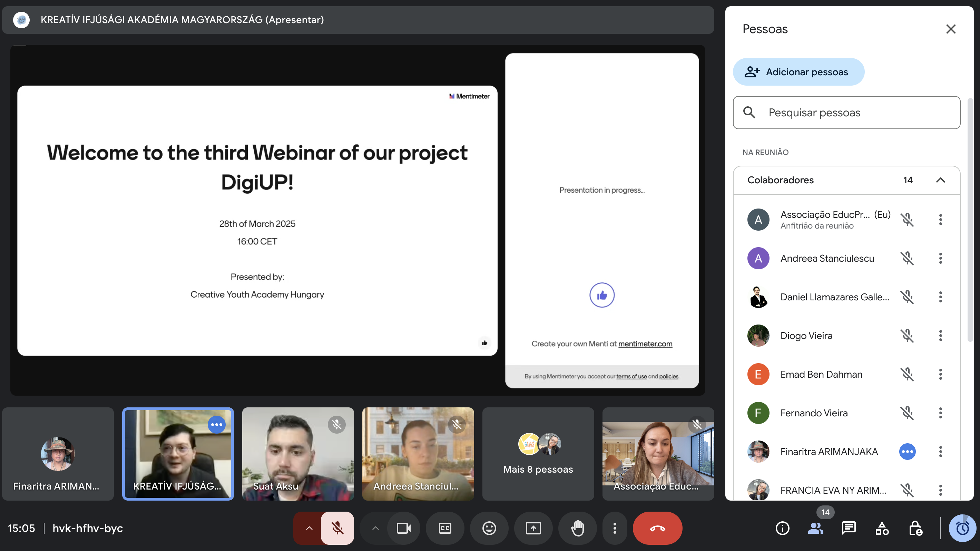Open the emoji reactions button
Image resolution: width=980 pixels, height=551 pixels.
[489, 528]
